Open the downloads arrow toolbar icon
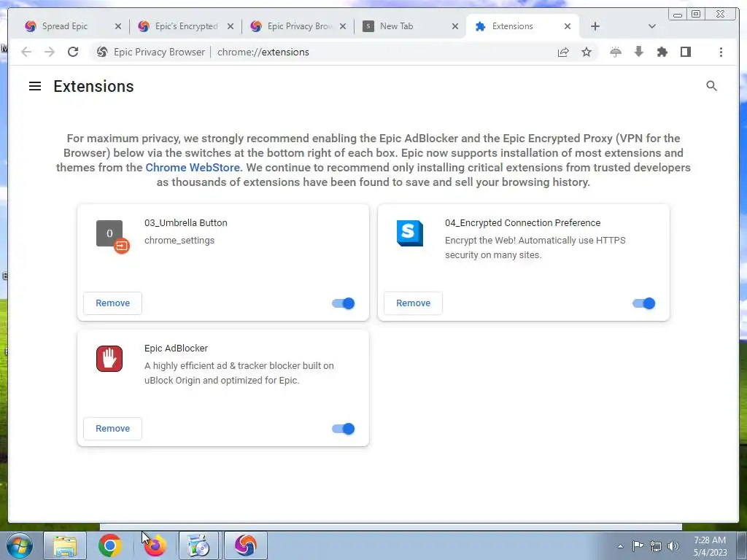 coord(639,52)
